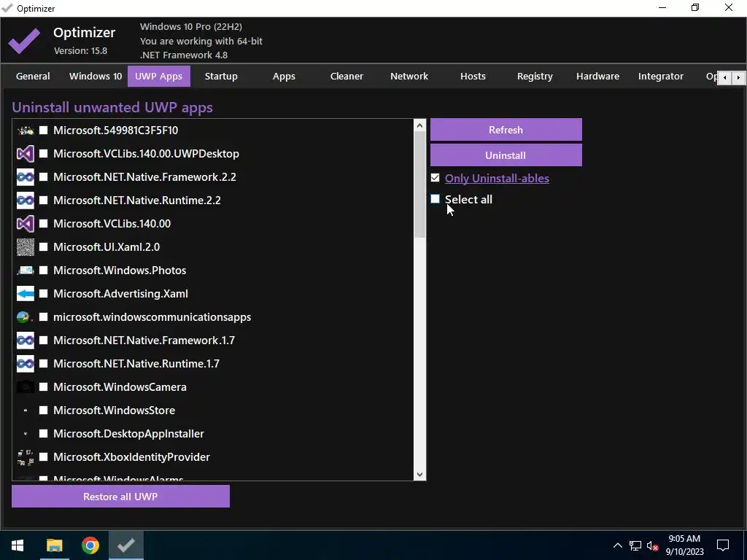747x560 pixels.
Task: Select the Microsoft.WindowsCamera checkbox
Action: tap(43, 387)
